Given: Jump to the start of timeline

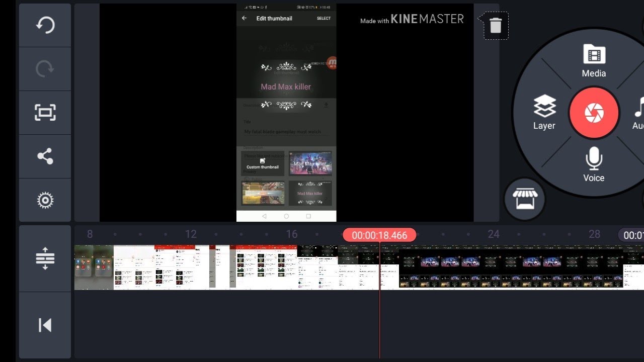Looking at the screenshot, I should tap(45, 325).
